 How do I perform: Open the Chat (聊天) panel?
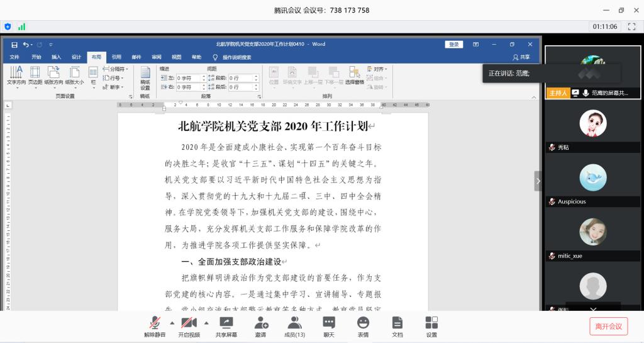pos(328,323)
